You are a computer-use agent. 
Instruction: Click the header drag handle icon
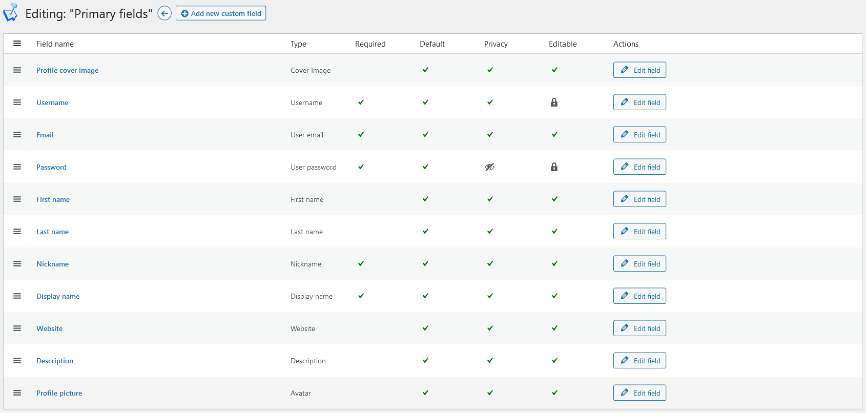coord(17,44)
